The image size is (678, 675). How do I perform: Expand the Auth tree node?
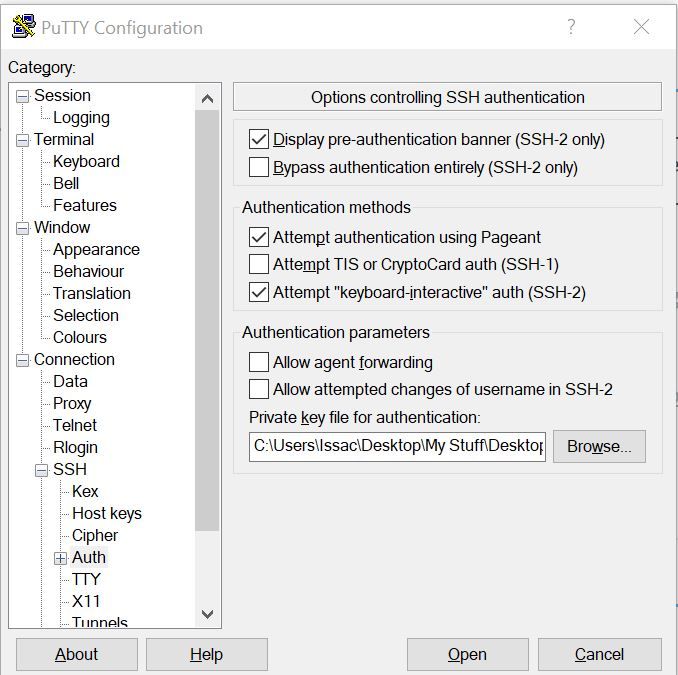[x=61, y=558]
